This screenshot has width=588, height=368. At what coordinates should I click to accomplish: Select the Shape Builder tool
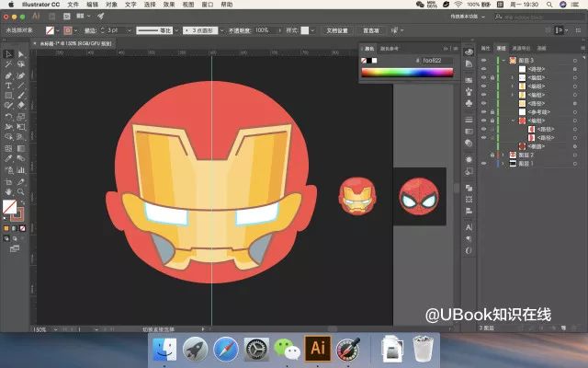point(8,137)
